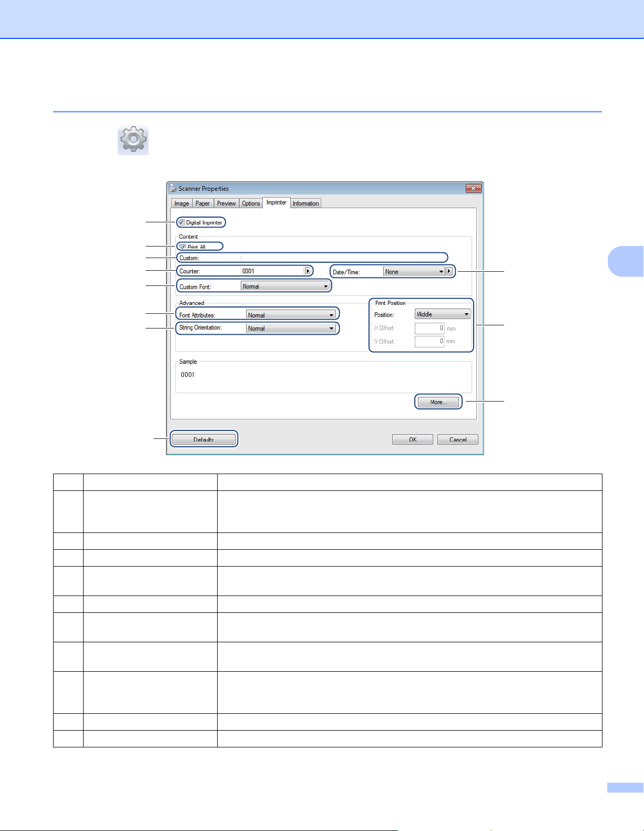Click the scanner icon in the title bar

click(x=173, y=188)
